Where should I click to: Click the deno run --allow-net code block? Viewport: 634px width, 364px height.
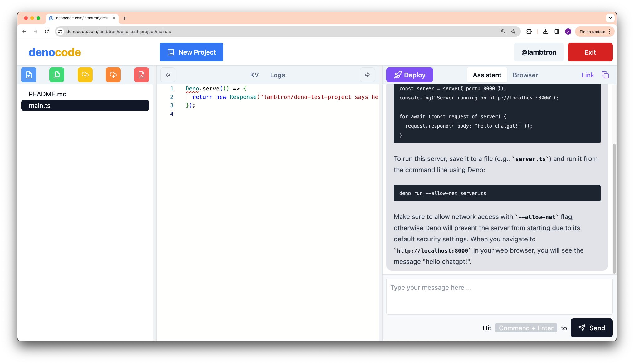point(497,193)
